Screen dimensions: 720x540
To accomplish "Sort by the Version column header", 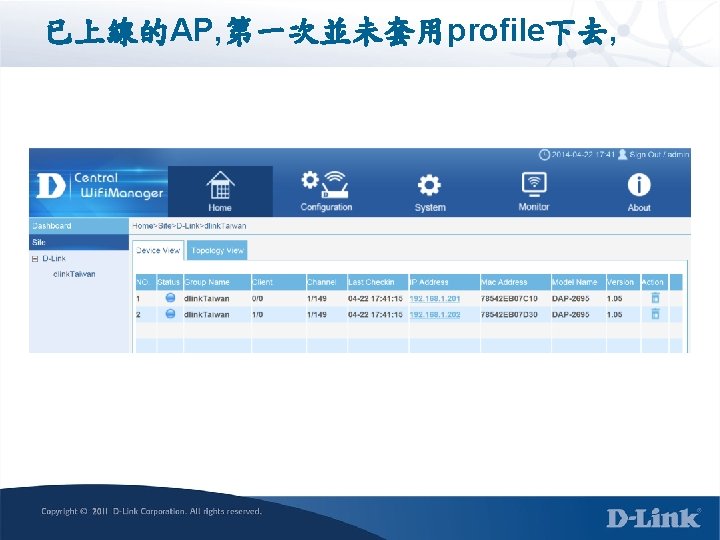I will tap(623, 282).
